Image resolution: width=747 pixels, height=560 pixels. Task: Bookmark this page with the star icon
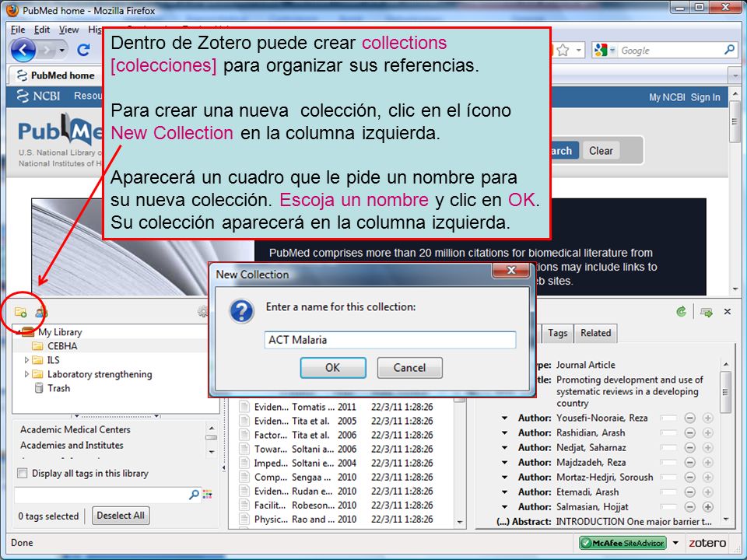point(563,50)
